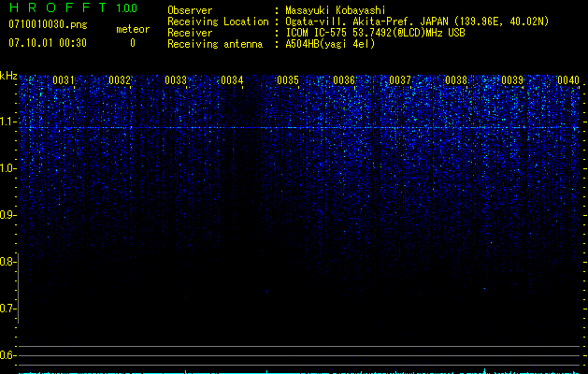Click antenna text A504HB(yagi 4el)
The image size is (588, 374).
tap(330, 44)
